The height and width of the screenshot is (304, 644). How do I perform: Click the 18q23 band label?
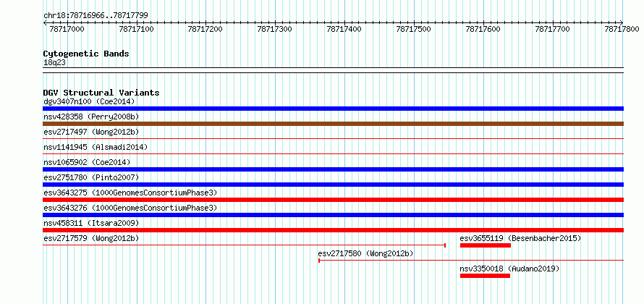point(54,63)
